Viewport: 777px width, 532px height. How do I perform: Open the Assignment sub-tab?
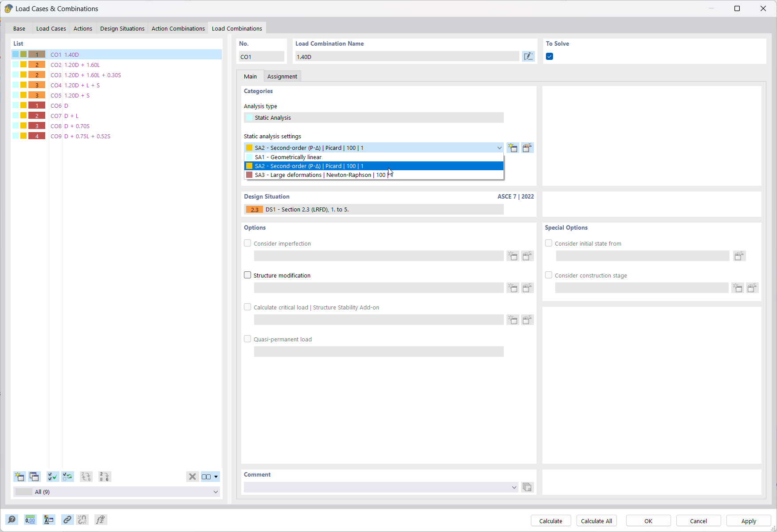coord(282,76)
